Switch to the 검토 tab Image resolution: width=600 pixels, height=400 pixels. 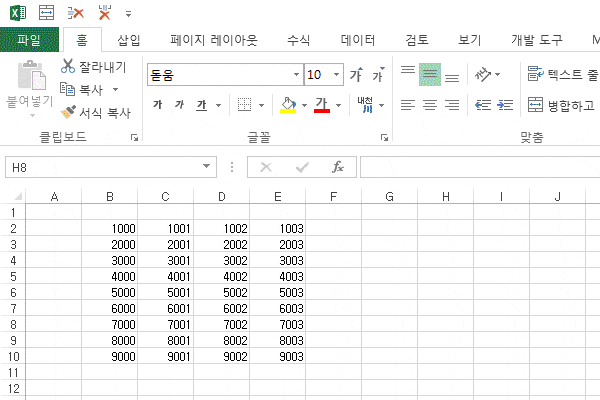(417, 40)
